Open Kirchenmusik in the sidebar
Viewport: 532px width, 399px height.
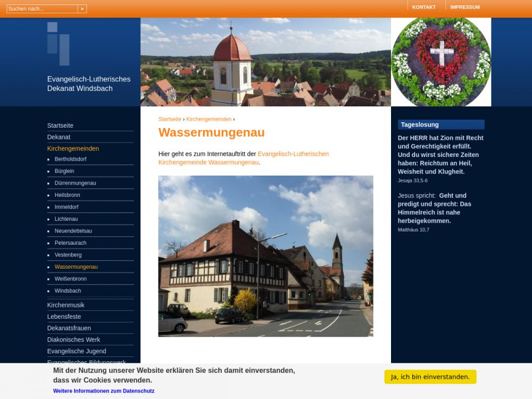(65, 305)
